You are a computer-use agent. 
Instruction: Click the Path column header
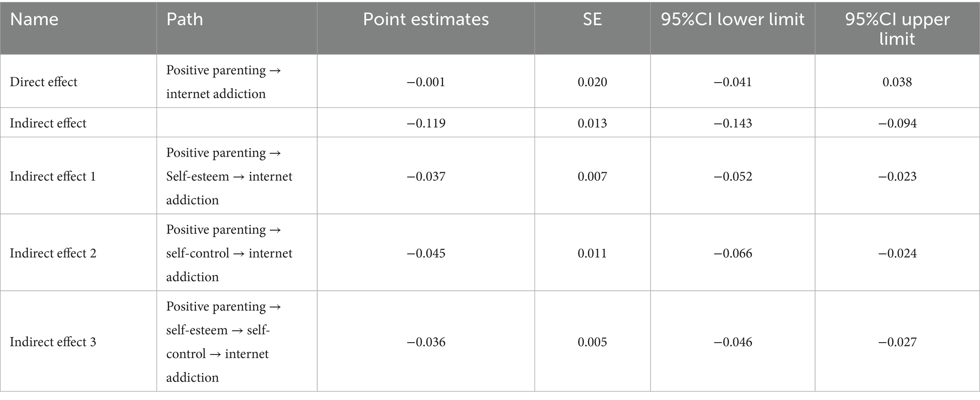coord(184,19)
